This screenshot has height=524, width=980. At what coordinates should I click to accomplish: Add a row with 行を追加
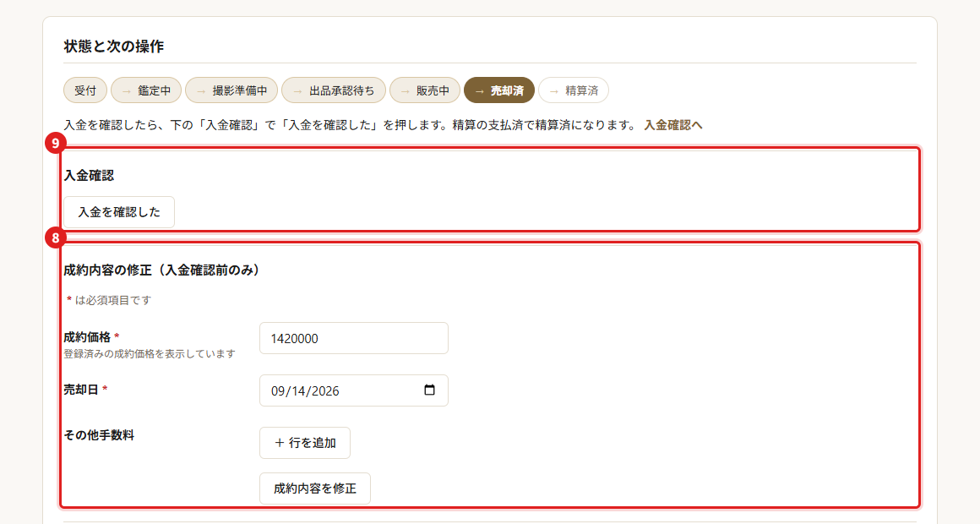[x=305, y=443]
